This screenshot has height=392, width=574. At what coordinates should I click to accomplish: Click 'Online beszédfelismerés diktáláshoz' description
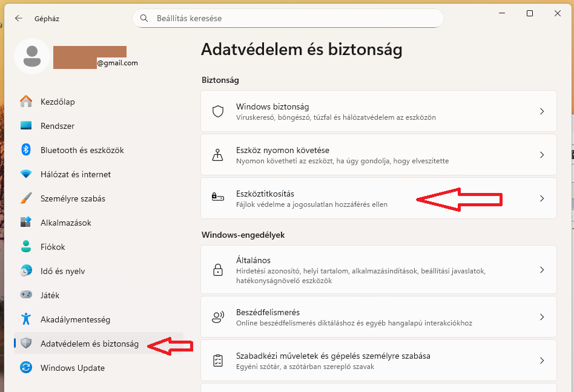click(x=354, y=323)
